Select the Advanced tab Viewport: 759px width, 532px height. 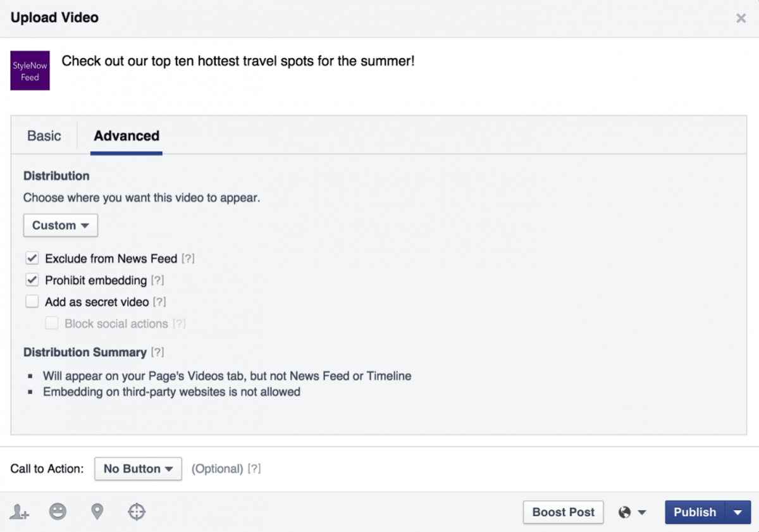[126, 135]
